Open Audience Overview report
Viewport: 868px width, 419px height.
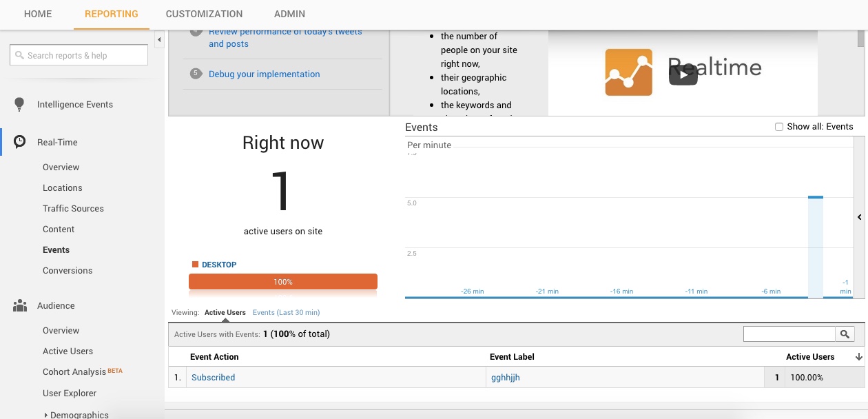click(x=61, y=330)
